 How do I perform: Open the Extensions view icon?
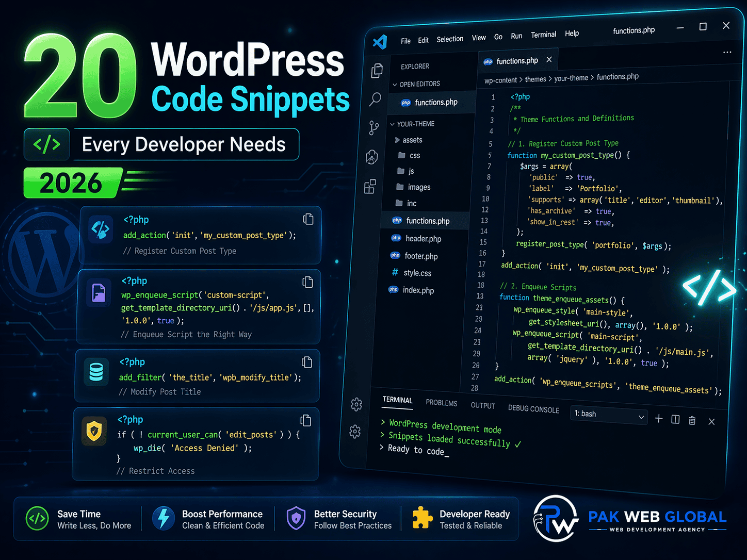(370, 187)
